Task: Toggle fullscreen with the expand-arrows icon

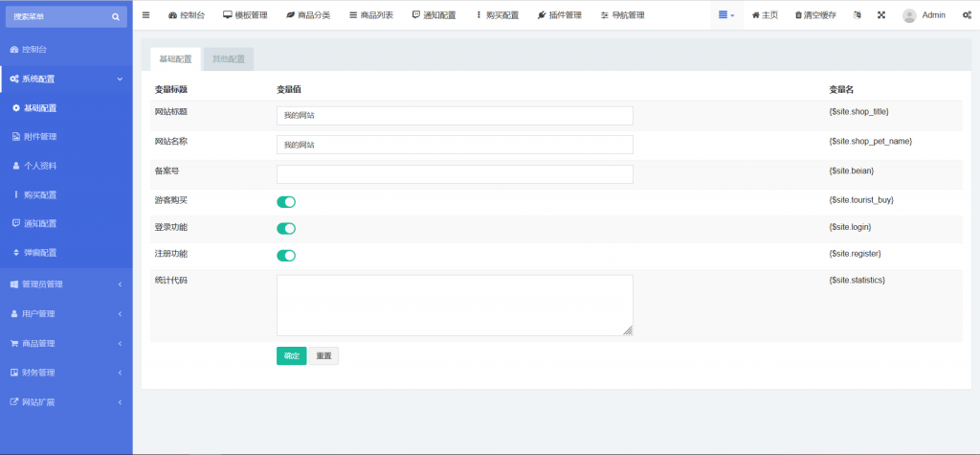Action: [881, 15]
